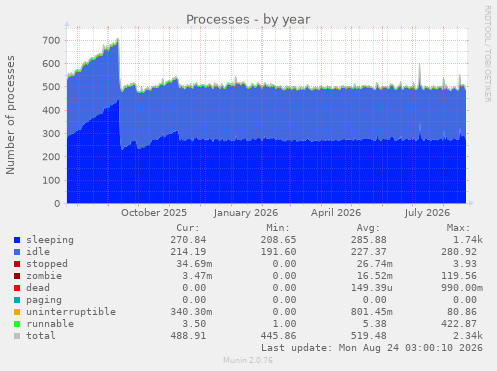This screenshot has height=371, width=497.
Task: Click the 'uninterruptible' legend label
Action: [x=71, y=312]
